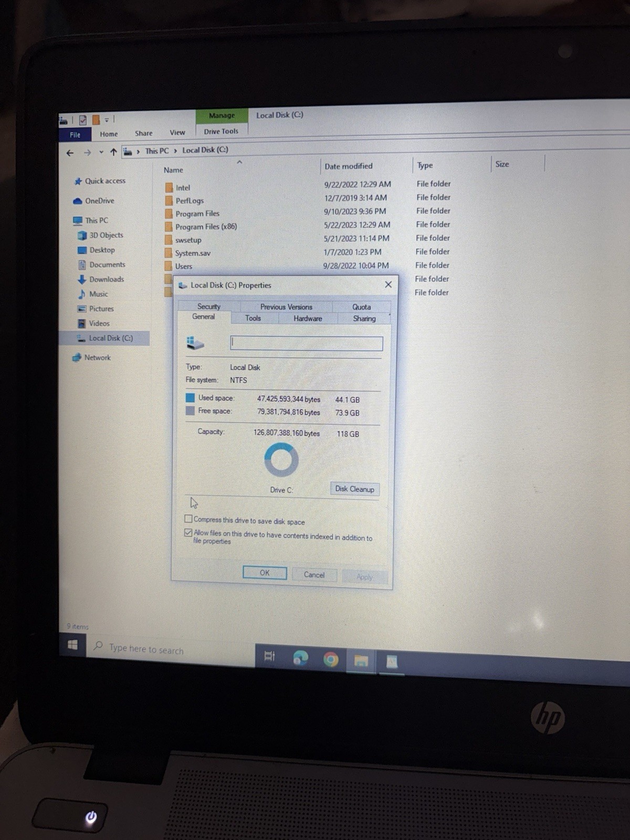The height and width of the screenshot is (840, 630).
Task: Click the Videos icon in sidebar
Action: tap(82, 323)
